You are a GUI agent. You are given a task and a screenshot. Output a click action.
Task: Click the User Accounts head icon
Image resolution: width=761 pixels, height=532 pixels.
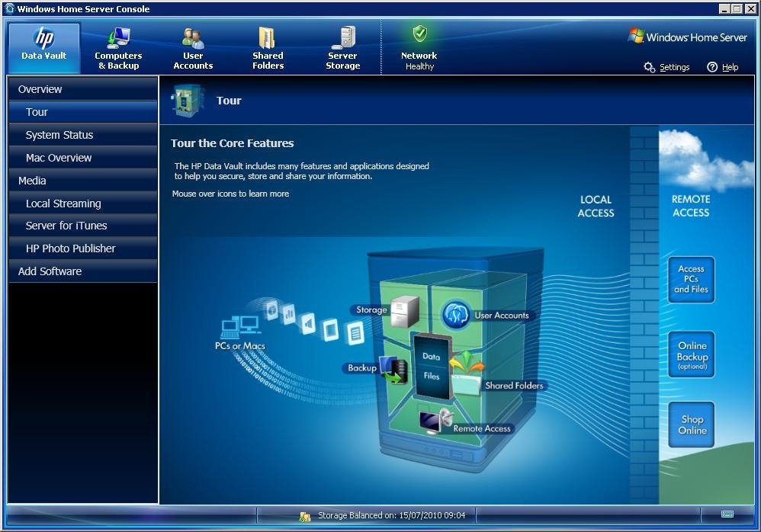(x=456, y=315)
